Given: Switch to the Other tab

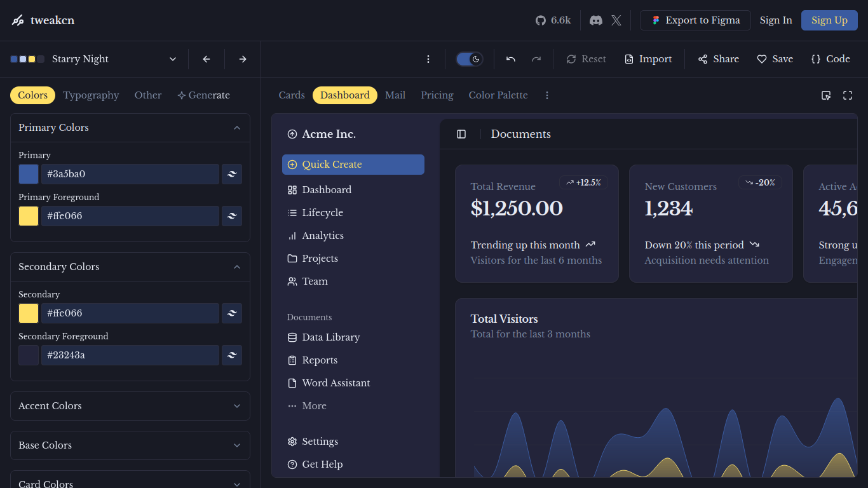Looking at the screenshot, I should (x=148, y=95).
